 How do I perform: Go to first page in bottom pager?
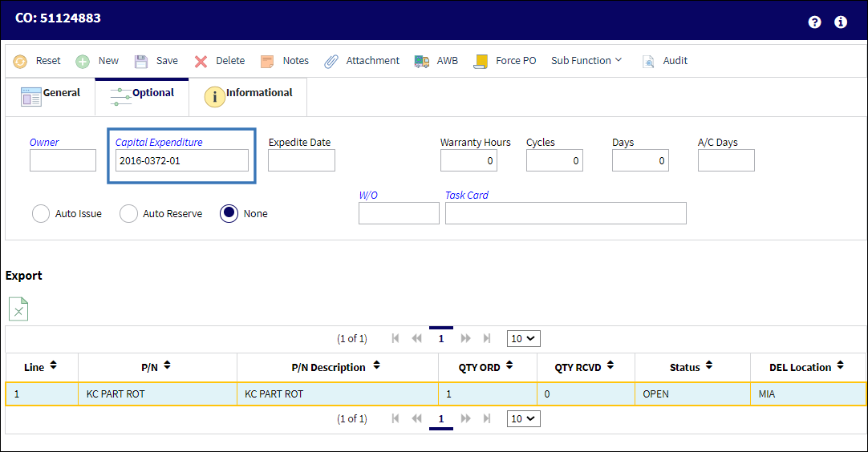pos(395,418)
